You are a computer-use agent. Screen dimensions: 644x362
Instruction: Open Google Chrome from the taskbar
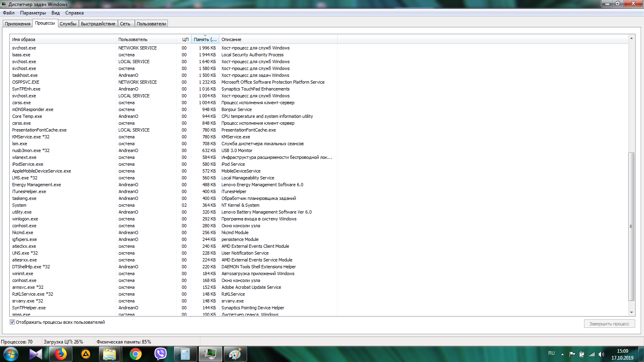pos(136,354)
